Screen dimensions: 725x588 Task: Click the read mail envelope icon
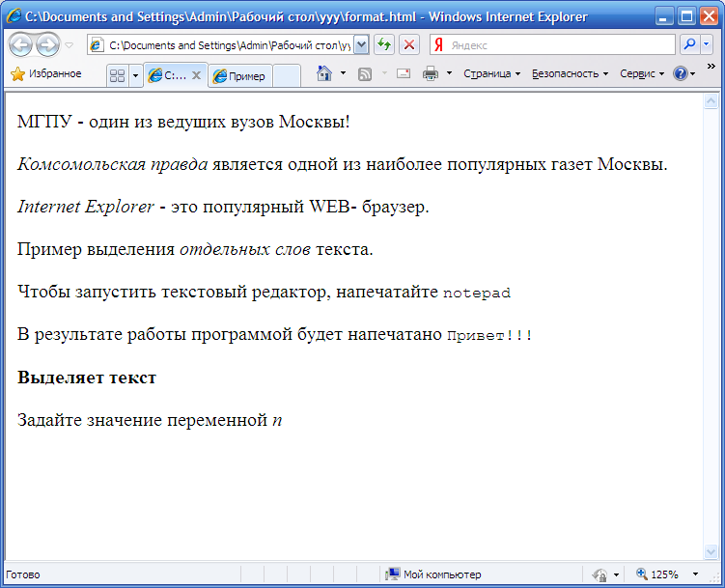click(x=404, y=73)
